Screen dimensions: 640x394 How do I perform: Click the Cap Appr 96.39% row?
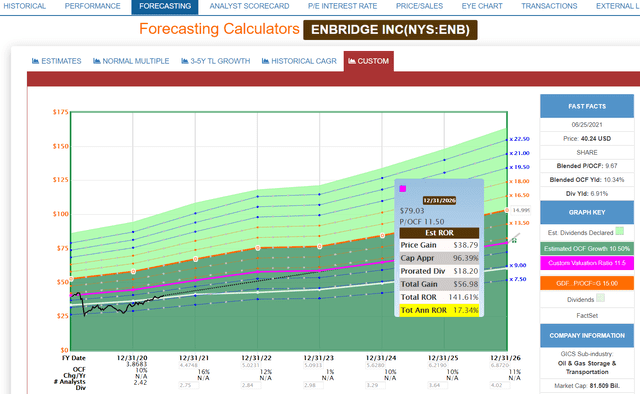[x=439, y=258]
